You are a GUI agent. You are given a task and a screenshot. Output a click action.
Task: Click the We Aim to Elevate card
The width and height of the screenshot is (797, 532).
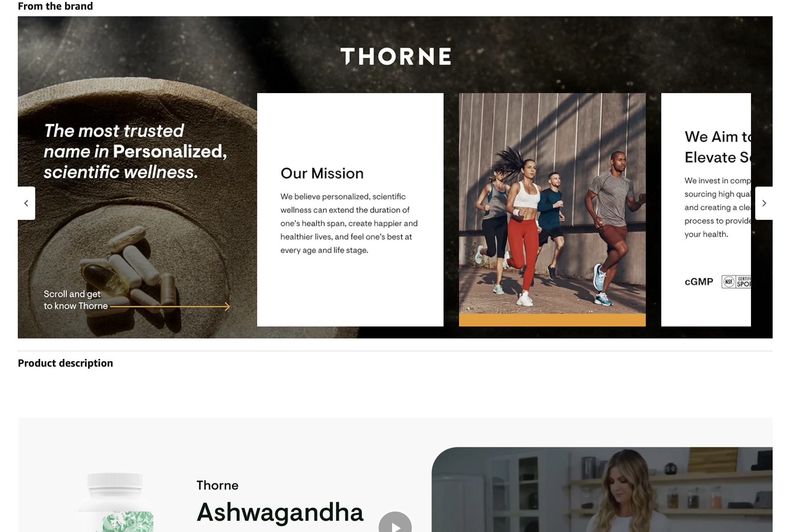point(706,210)
